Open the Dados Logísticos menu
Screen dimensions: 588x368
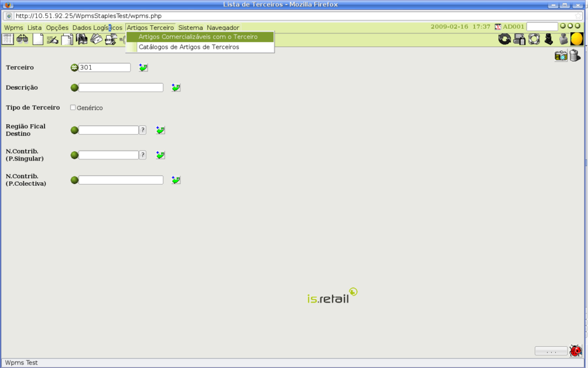pyautogui.click(x=98, y=28)
